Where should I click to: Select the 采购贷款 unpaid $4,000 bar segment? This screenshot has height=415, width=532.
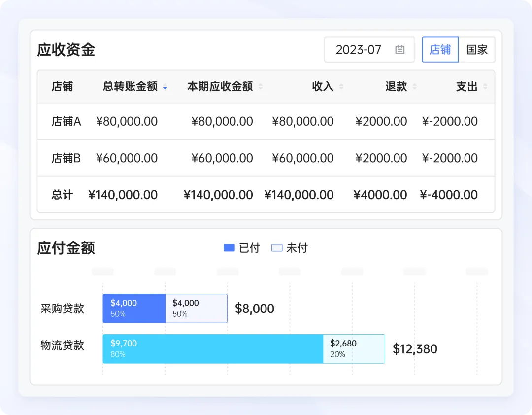coord(197,309)
